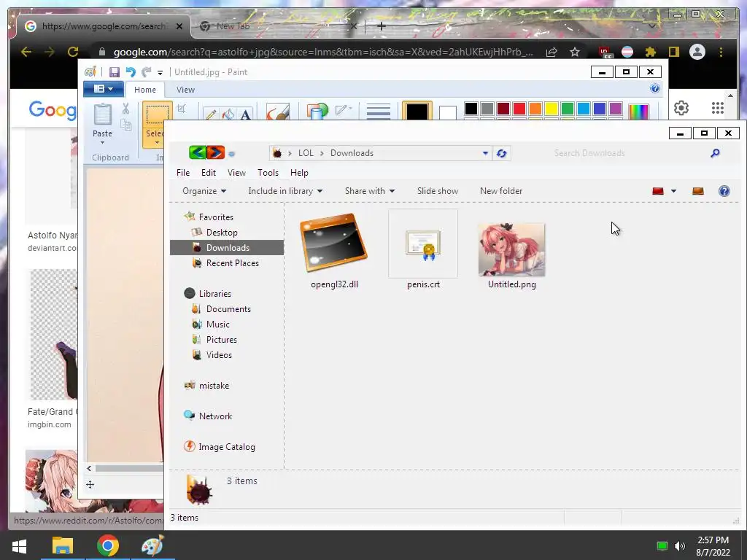Image resolution: width=747 pixels, height=560 pixels.
Task: Select Network in the navigation pane
Action: [x=215, y=416]
